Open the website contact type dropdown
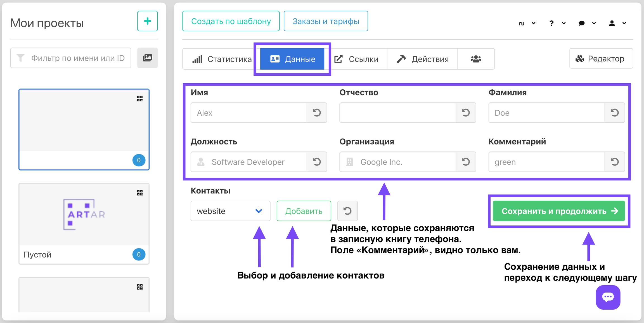 pos(230,211)
